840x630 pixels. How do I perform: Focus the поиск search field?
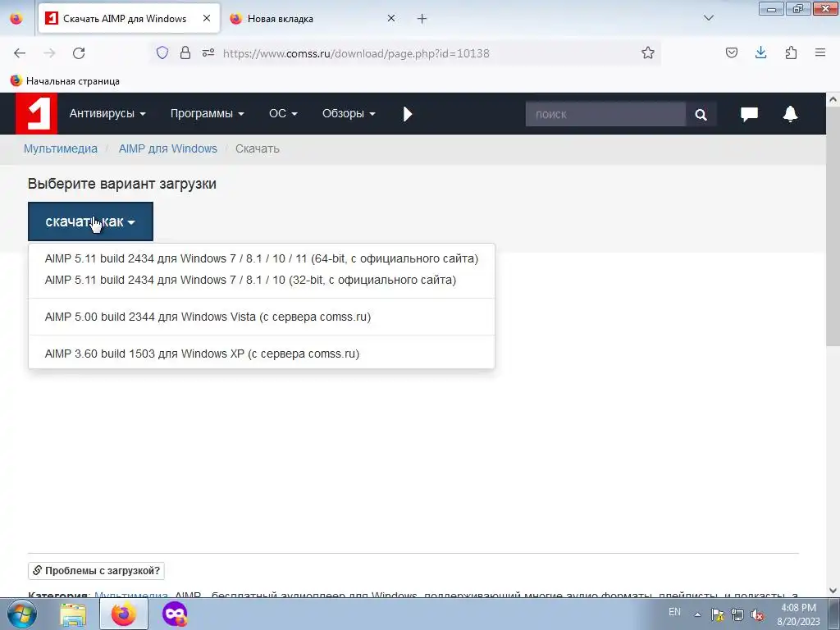[605, 114]
